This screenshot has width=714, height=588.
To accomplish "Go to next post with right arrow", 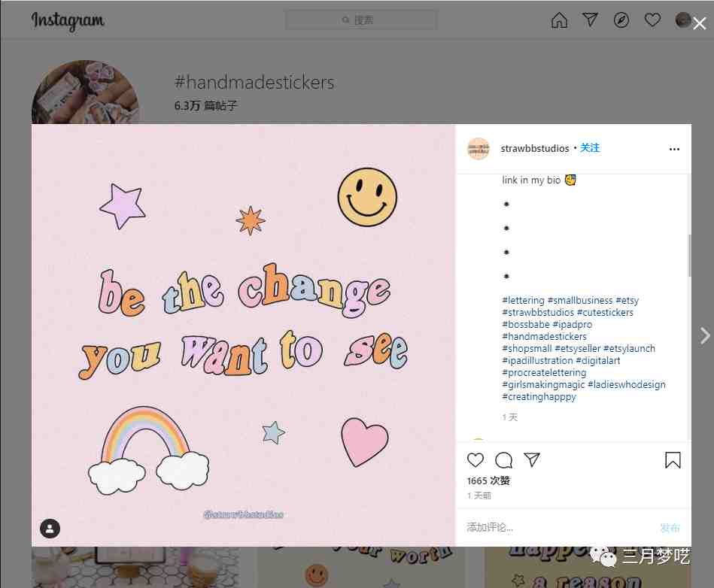I will tap(705, 335).
